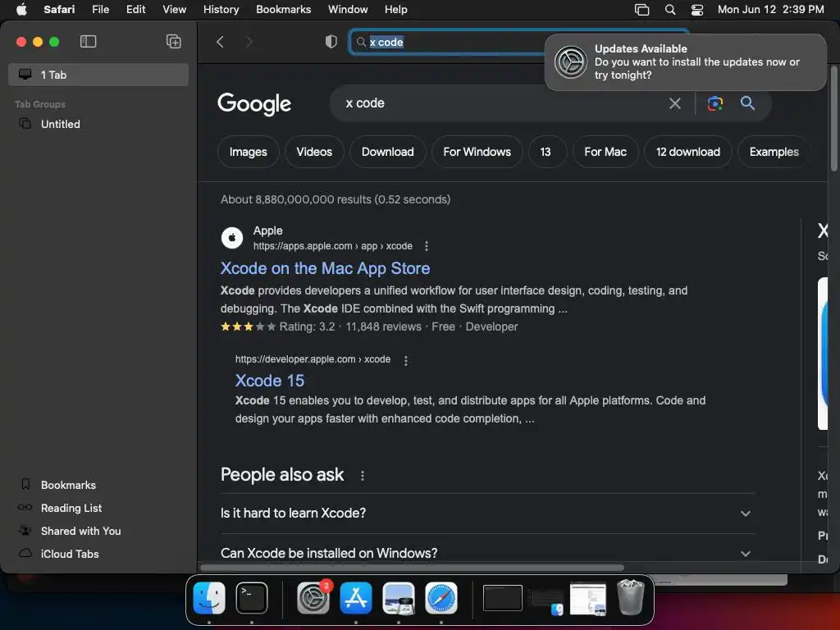Screen dimensions: 840x630
Task: Open the Apple menu
Action: point(21,10)
